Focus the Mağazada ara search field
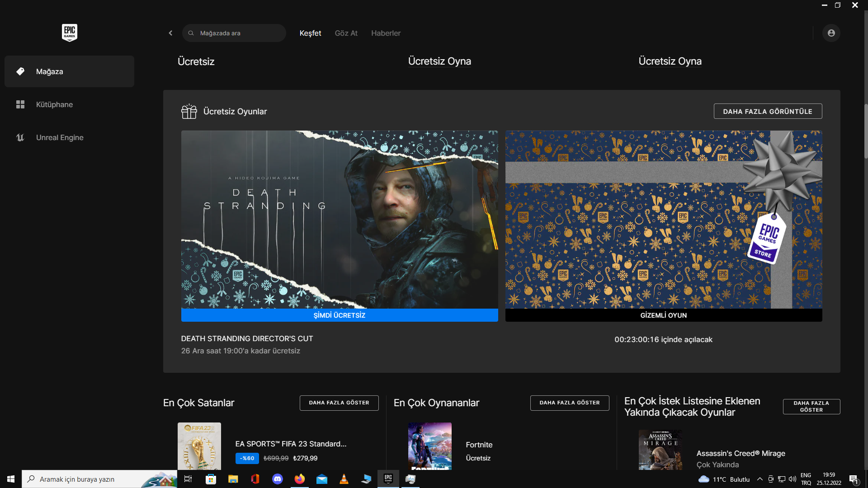Screen dimensions: 868x488 point(234,33)
